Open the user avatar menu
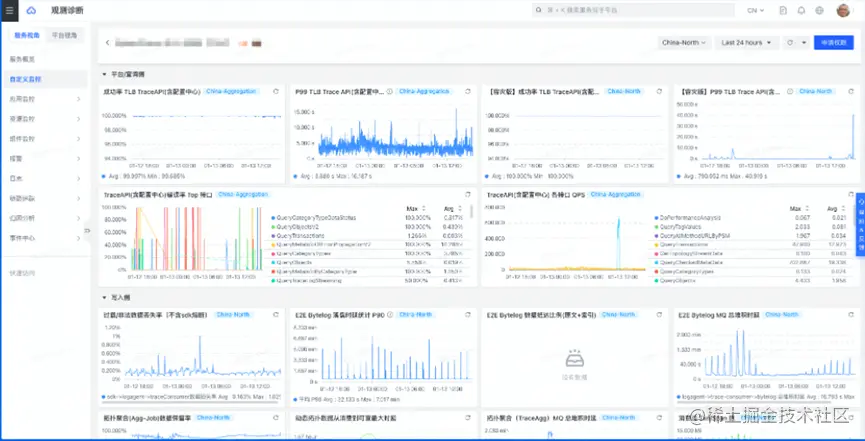Screen dimensions: 865x441 coord(843,10)
